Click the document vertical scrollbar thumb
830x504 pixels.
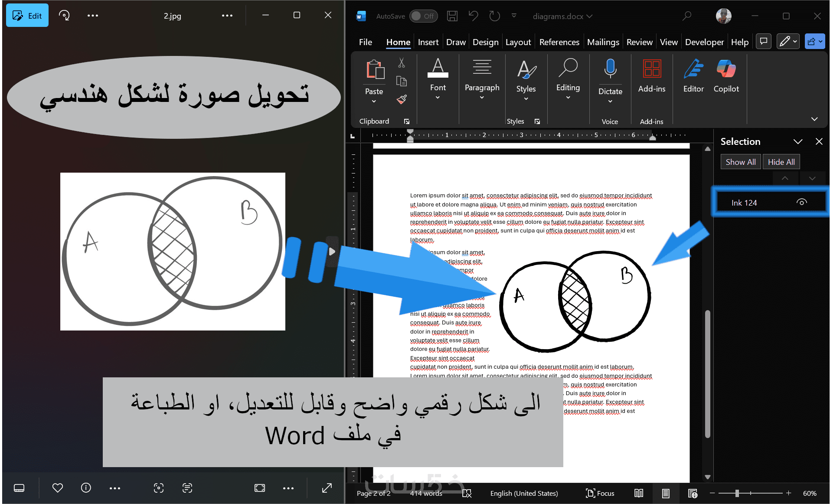[707, 374]
